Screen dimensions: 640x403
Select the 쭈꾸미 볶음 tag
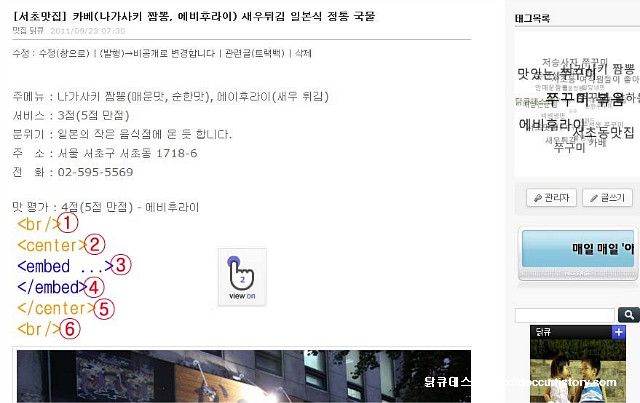584,99
